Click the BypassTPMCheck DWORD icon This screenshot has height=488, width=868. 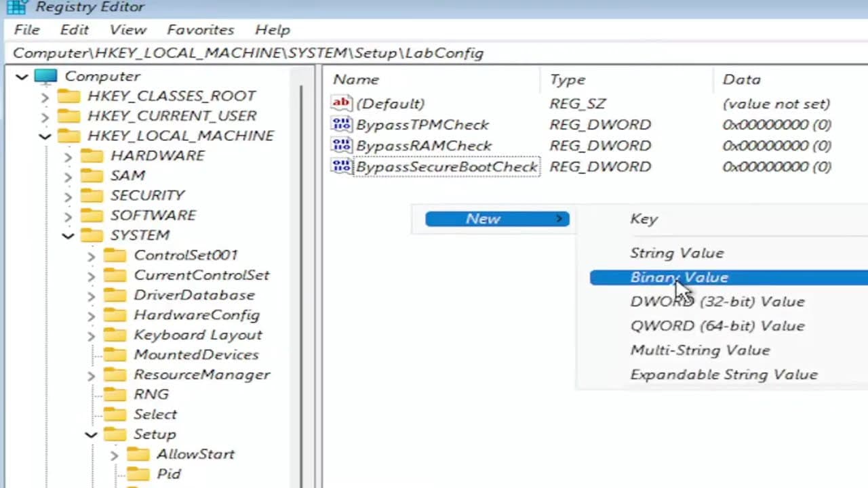[x=341, y=124]
